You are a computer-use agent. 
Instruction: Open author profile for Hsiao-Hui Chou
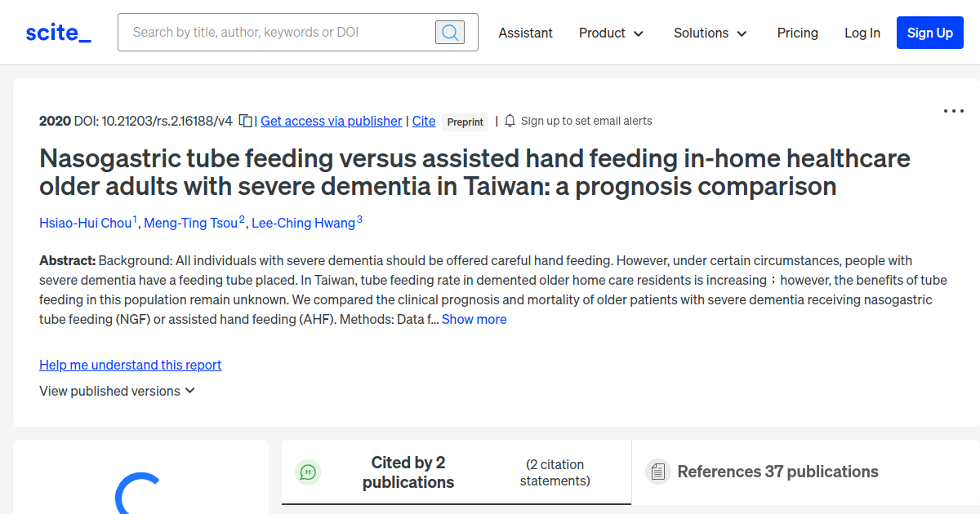[x=84, y=223]
